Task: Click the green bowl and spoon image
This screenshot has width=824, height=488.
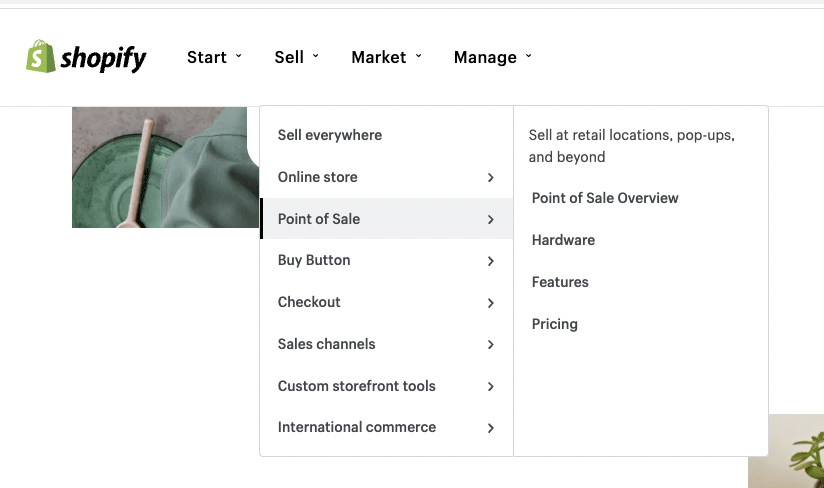Action: point(165,167)
